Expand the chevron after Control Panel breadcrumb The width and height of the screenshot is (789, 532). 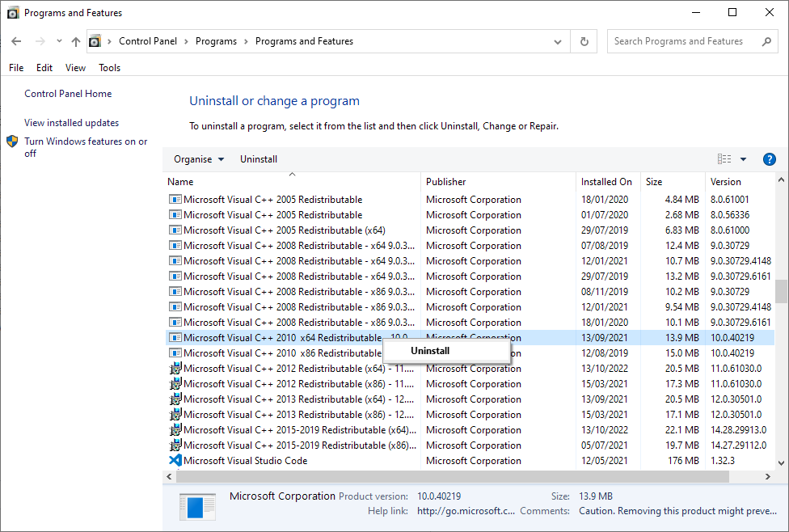pos(186,41)
